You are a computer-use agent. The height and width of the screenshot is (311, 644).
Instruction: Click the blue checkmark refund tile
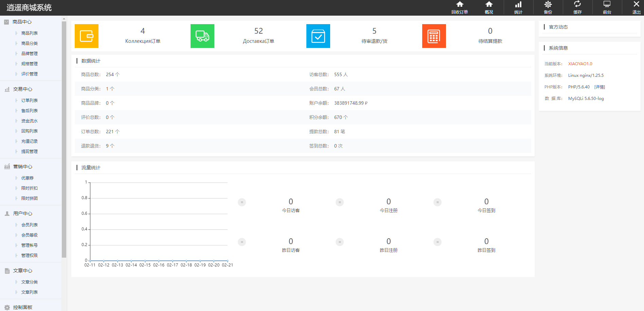click(x=318, y=36)
